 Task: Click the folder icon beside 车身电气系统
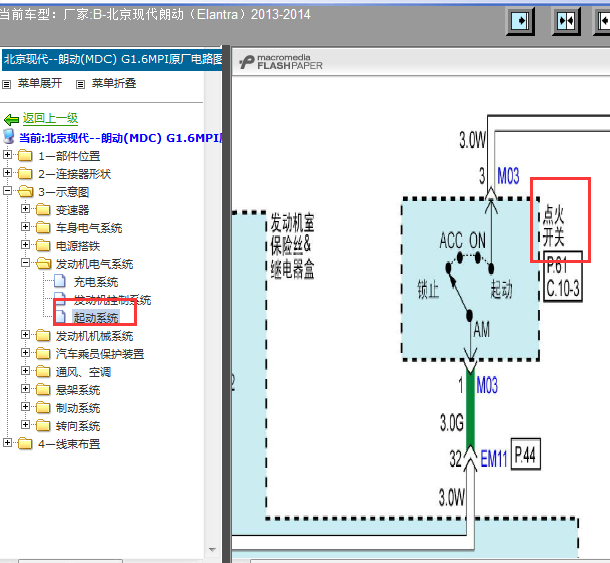tap(43, 228)
